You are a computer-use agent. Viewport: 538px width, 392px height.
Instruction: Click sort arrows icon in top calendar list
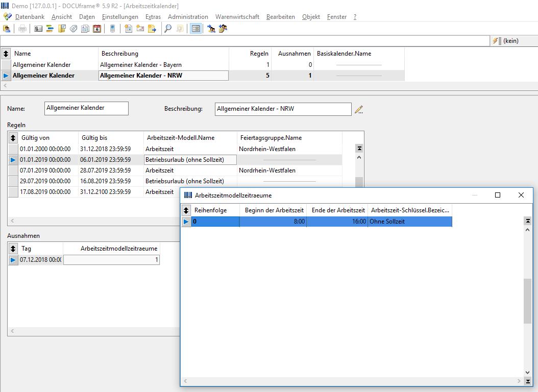click(6, 54)
